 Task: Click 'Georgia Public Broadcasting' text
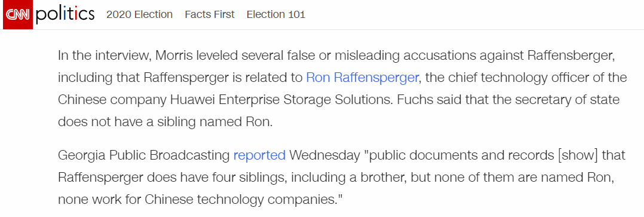click(x=144, y=155)
